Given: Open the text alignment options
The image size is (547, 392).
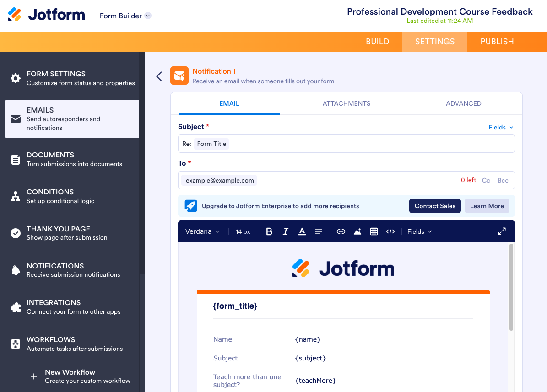Looking at the screenshot, I should click(319, 231).
